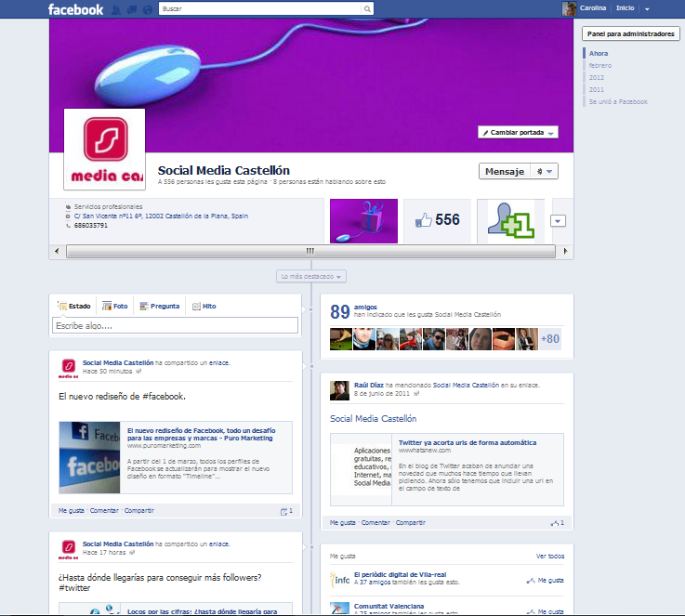Open Ver todos in Me gusta box
The height and width of the screenshot is (616, 685).
coord(550,557)
